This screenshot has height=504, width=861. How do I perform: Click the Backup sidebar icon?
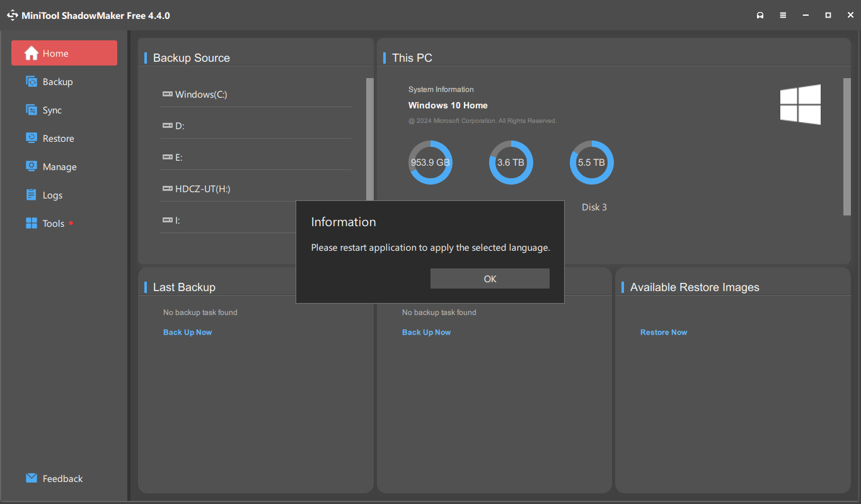[32, 81]
